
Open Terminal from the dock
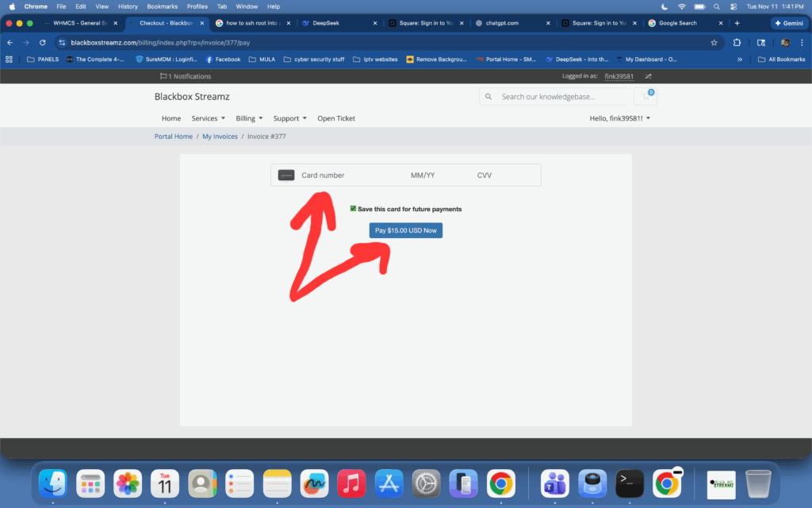tap(629, 483)
